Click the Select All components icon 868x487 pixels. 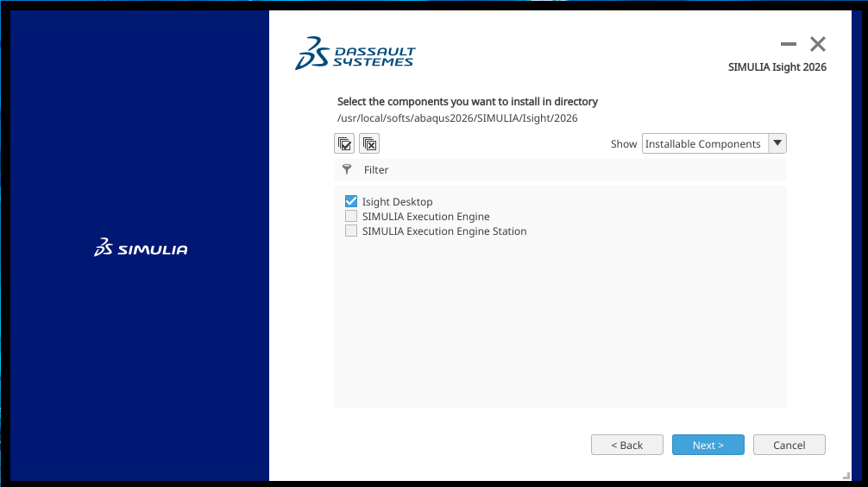pos(344,143)
